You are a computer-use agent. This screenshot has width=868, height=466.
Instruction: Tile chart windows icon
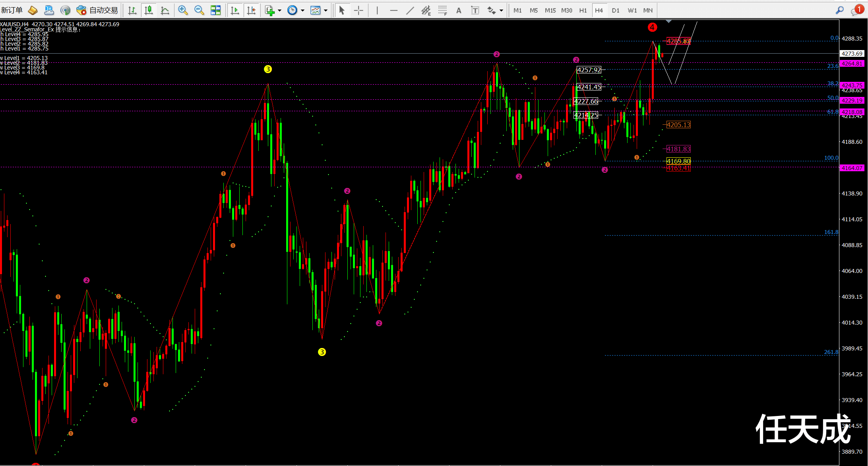[215, 10]
